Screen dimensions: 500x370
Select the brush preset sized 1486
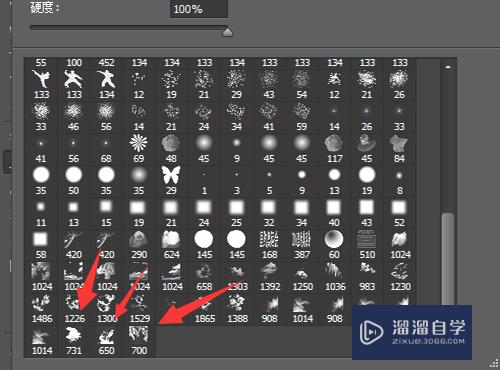click(x=41, y=303)
